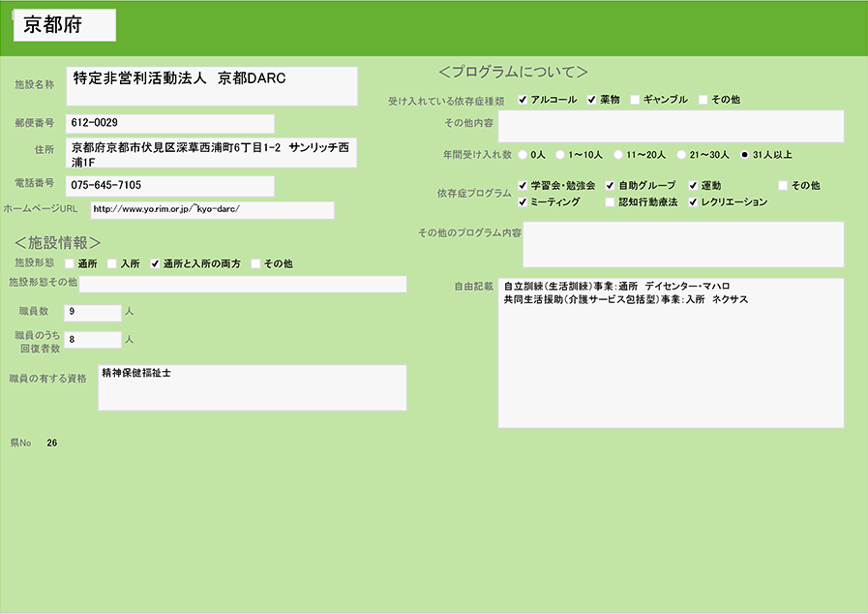Check the 通所 facility type box
The image size is (868, 614).
pyautogui.click(x=70, y=263)
